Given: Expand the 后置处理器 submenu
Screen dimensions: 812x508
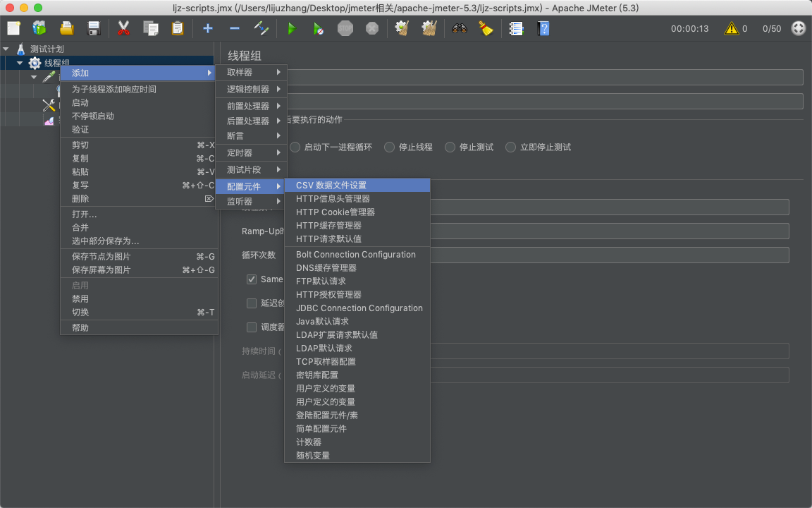Looking at the screenshot, I should click(x=251, y=121).
